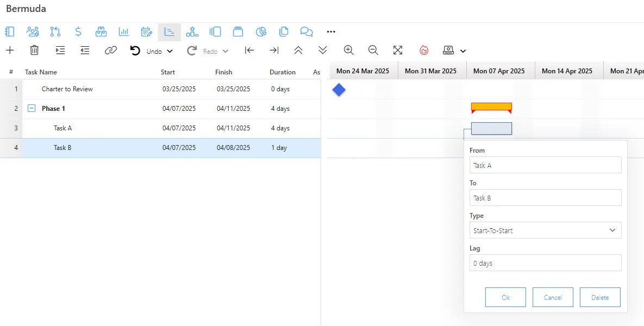Select the Gantt chart view icon
This screenshot has height=326, width=644.
click(x=170, y=32)
